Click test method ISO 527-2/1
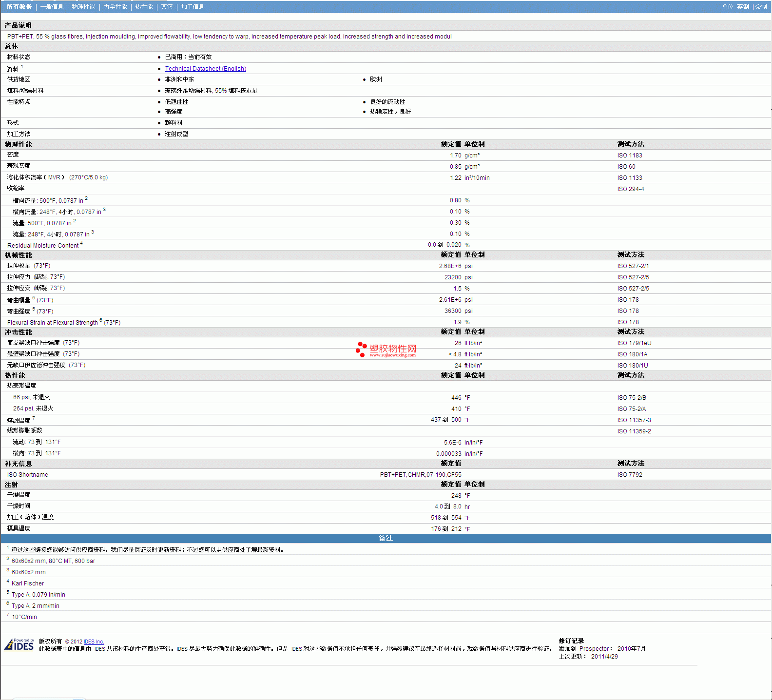The image size is (772, 700). point(633,266)
